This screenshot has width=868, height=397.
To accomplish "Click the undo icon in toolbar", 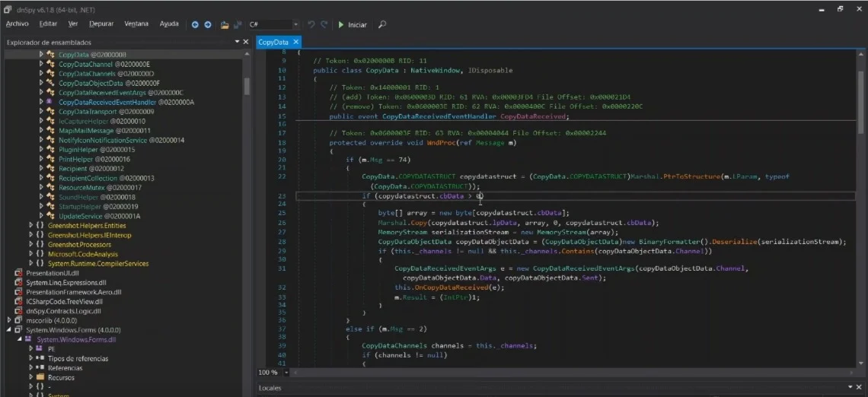I will (311, 24).
